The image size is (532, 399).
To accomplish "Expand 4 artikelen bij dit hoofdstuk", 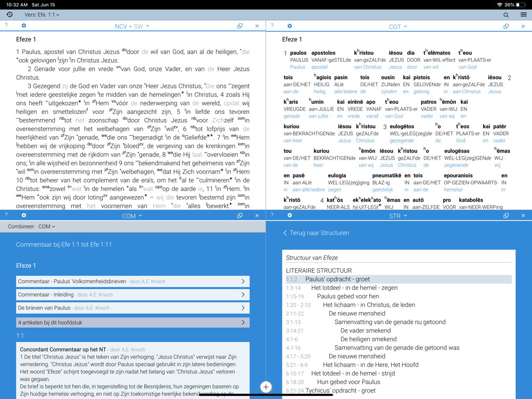I will coord(132,322).
